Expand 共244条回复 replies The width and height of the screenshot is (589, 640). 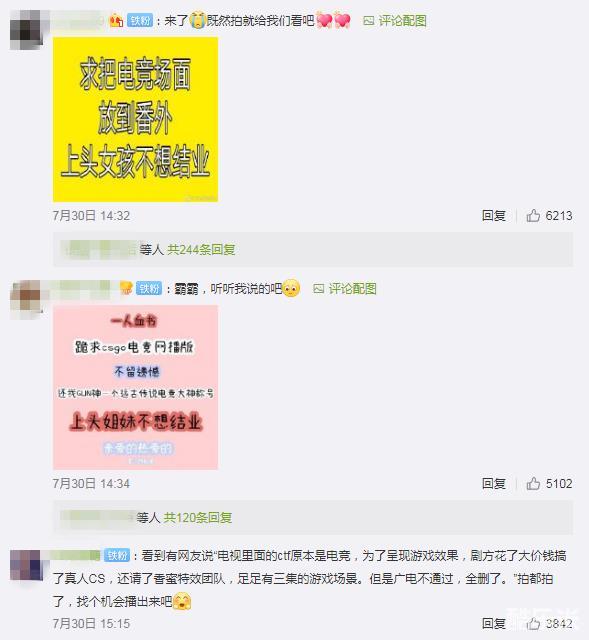201,249
